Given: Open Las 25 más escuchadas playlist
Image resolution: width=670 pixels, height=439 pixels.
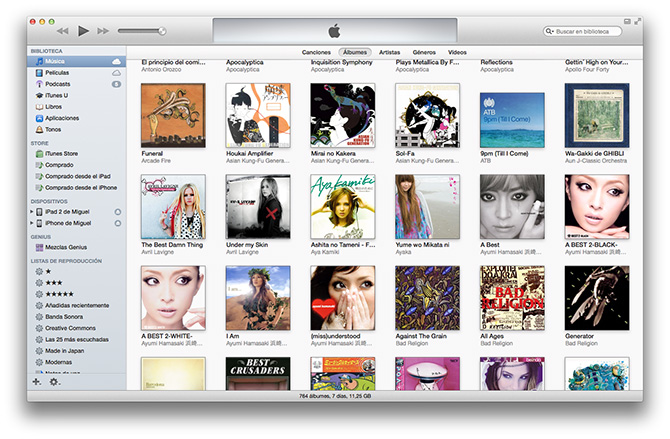Looking at the screenshot, I should (x=76, y=339).
